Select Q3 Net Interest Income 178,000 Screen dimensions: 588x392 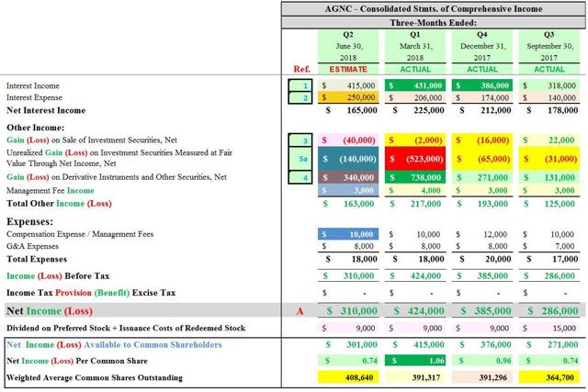549,110
